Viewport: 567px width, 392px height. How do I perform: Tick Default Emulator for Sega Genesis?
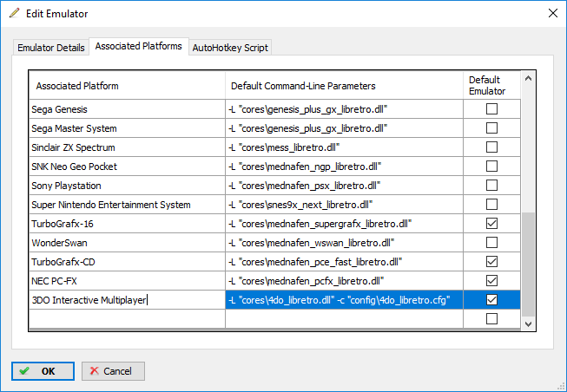[491, 108]
